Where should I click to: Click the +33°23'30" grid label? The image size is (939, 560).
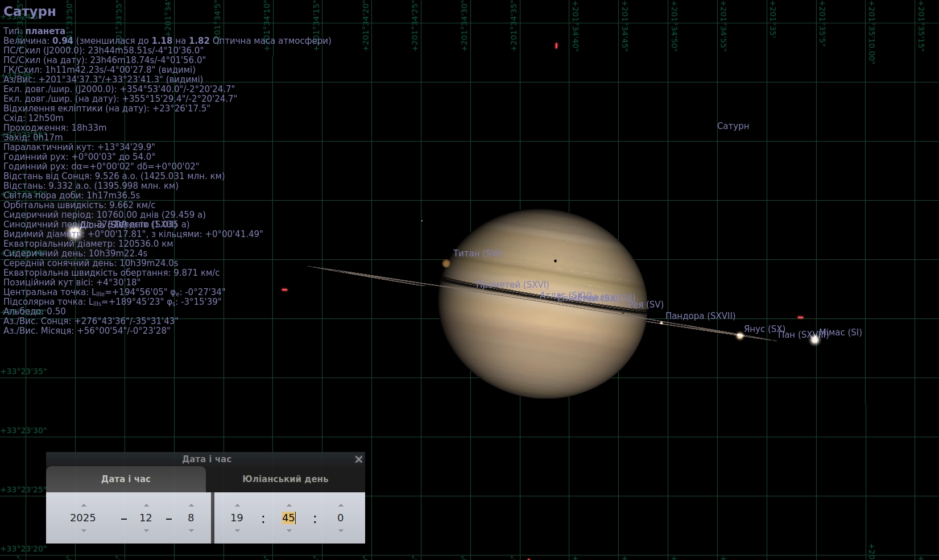pos(24,431)
